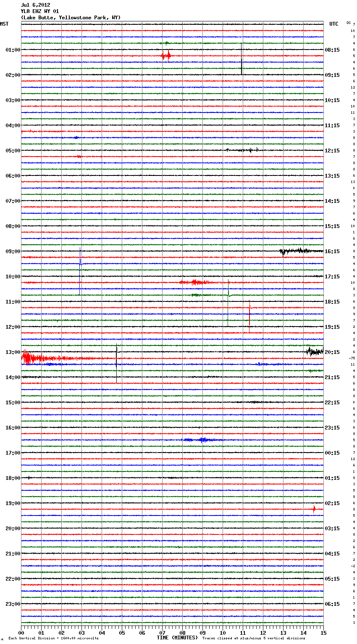The image size is (357, 644).
Task: Click the 11:15 UTC time label
Action: (332, 126)
